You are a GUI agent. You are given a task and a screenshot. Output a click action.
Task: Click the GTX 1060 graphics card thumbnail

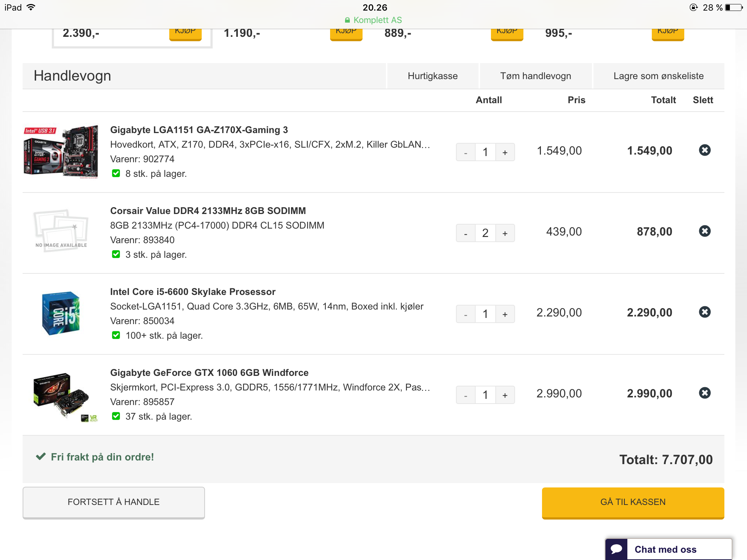pos(65,397)
